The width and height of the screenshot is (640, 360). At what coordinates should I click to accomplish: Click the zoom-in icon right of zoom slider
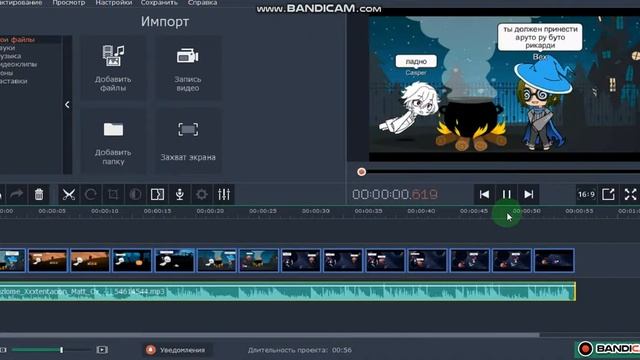pos(102,350)
